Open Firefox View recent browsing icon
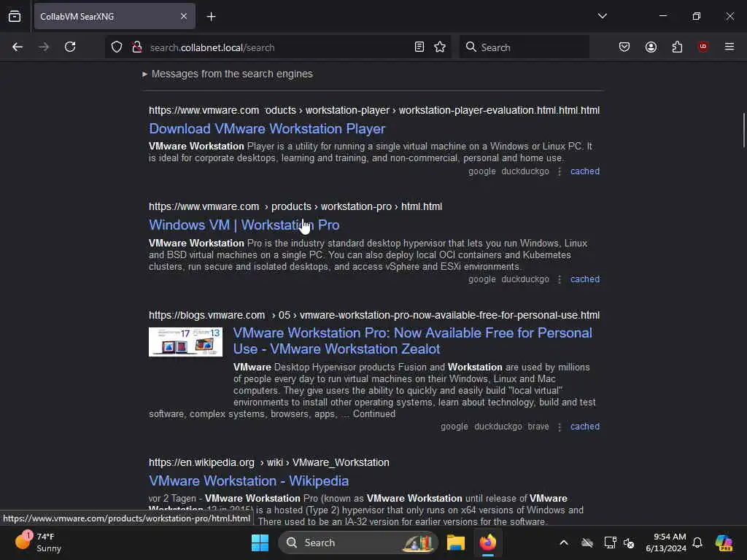Viewport: 747px width, 560px height. tap(15, 17)
